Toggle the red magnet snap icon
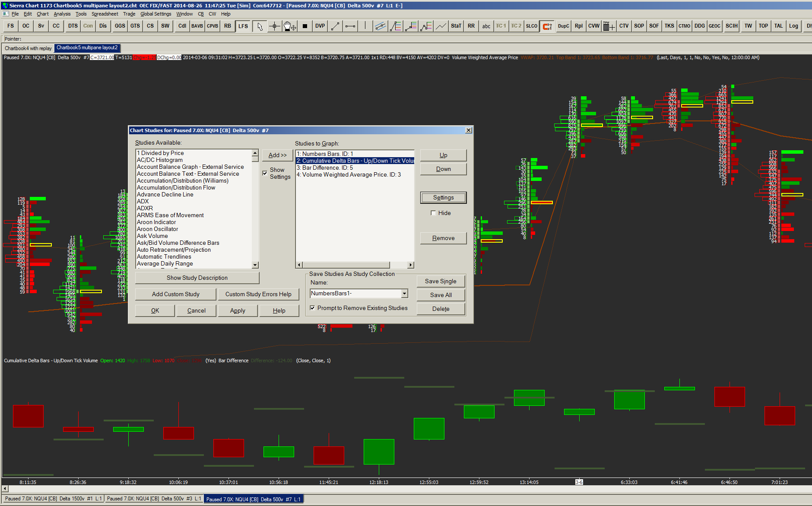The height and width of the screenshot is (506, 812). [x=547, y=26]
